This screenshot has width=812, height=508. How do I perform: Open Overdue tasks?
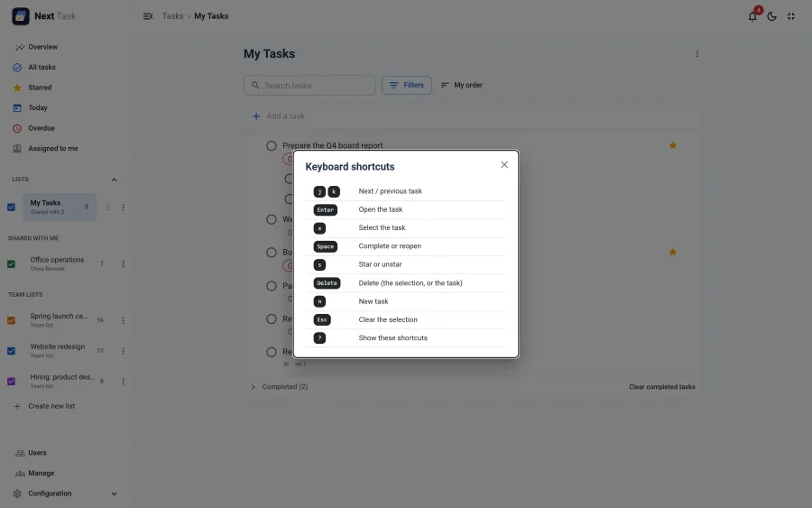[41, 128]
